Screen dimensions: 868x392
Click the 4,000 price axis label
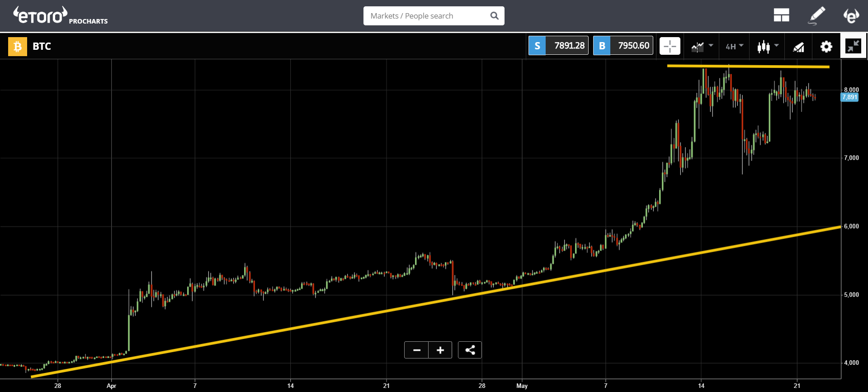coord(851,363)
